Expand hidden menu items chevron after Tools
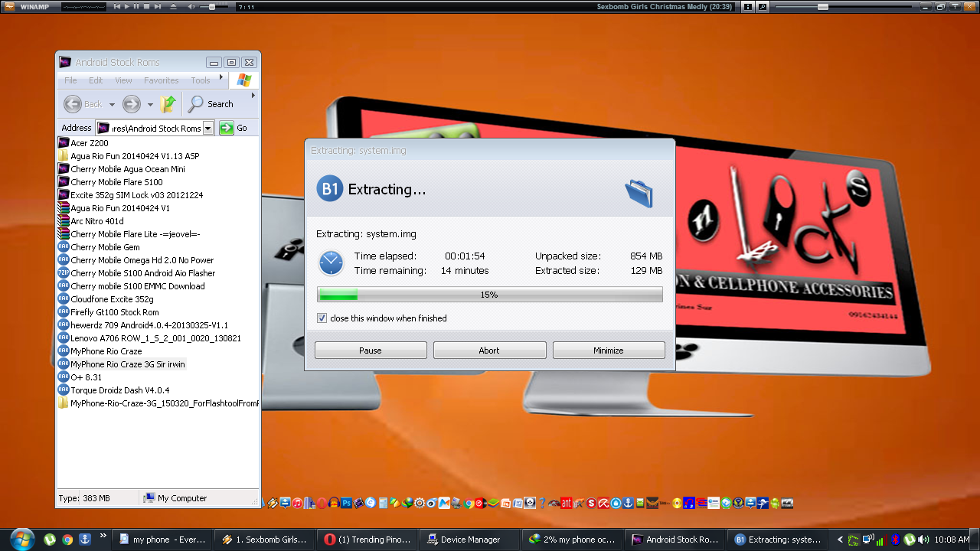Viewport: 980px width, 551px height. tap(221, 77)
